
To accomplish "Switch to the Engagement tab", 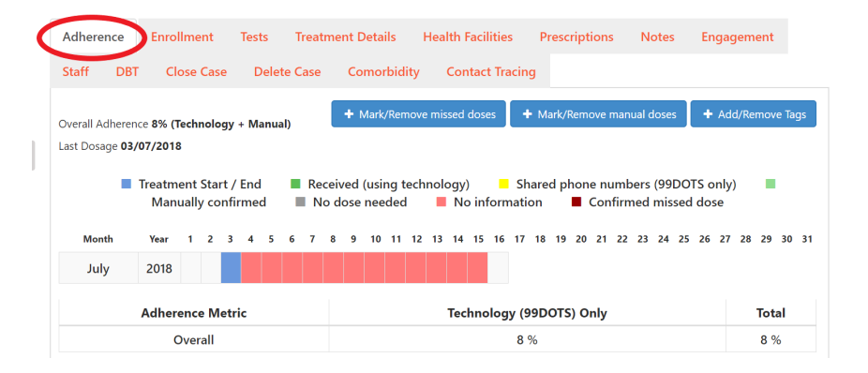I will [x=738, y=37].
